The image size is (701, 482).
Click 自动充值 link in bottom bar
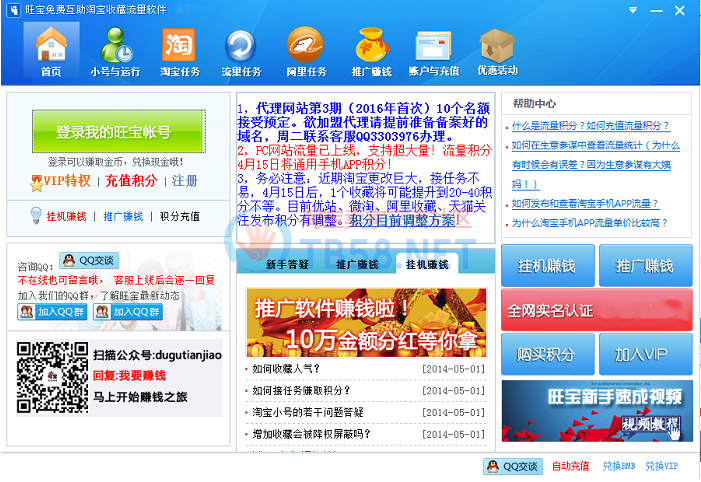[x=570, y=466]
